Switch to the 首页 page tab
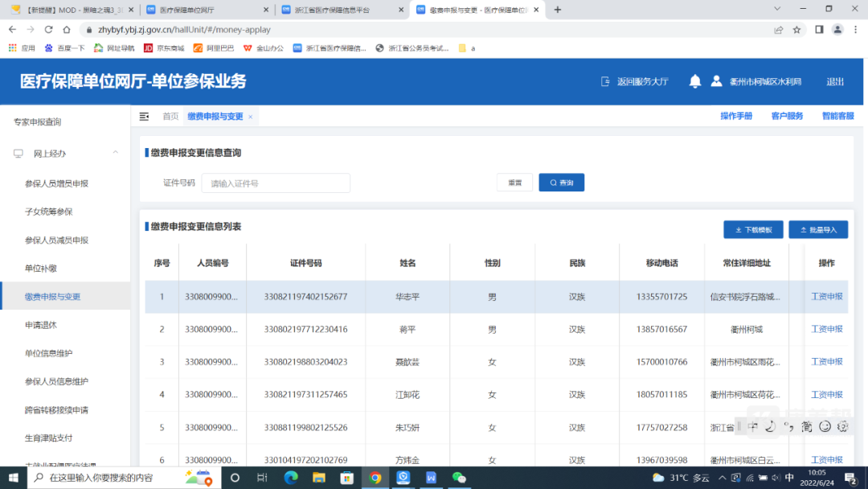Image resolution: width=868 pixels, height=489 pixels. (170, 117)
